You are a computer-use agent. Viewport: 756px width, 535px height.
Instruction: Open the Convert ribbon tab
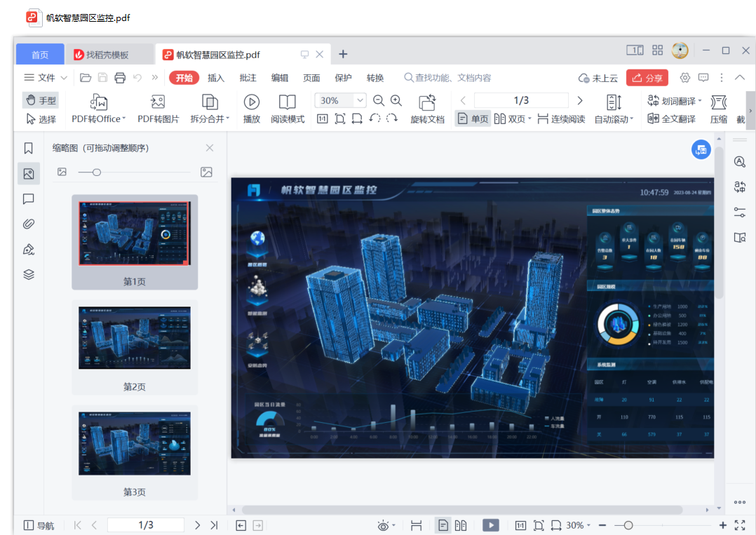[x=375, y=78]
